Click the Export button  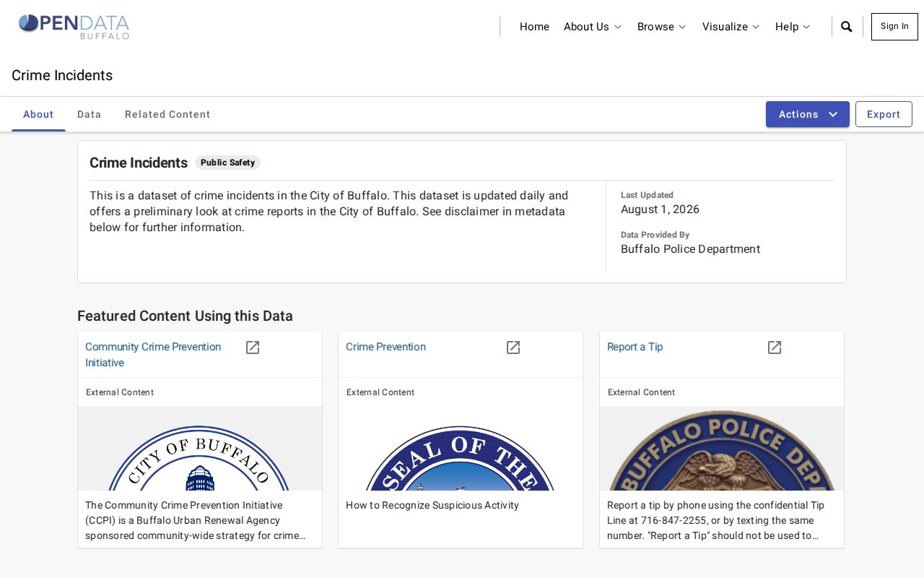[x=884, y=114]
